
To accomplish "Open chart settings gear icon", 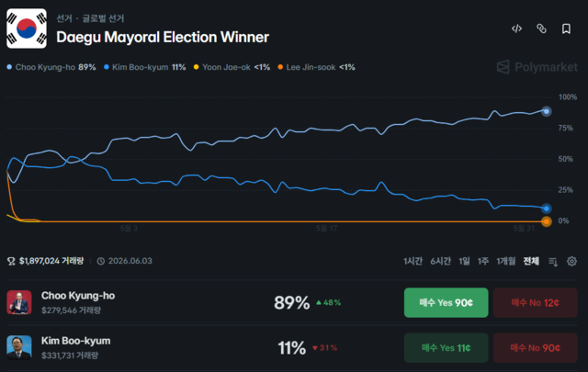I will coord(571,261).
